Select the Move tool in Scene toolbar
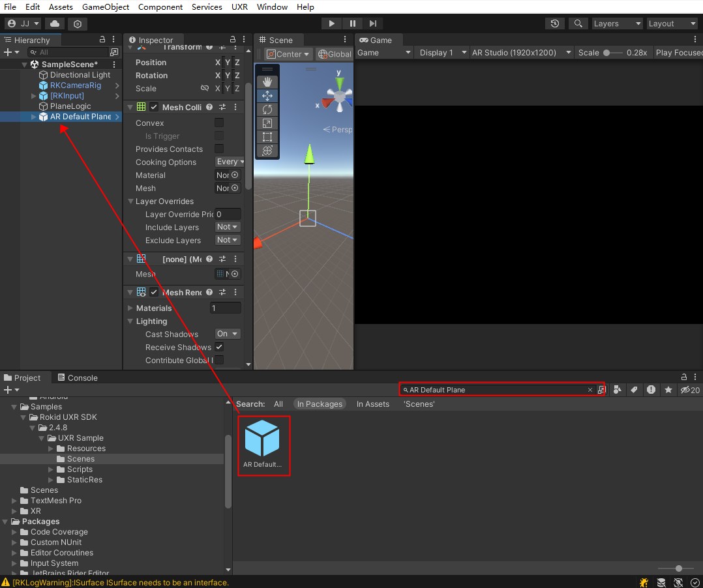Image resolution: width=703 pixels, height=588 pixels. pos(267,95)
